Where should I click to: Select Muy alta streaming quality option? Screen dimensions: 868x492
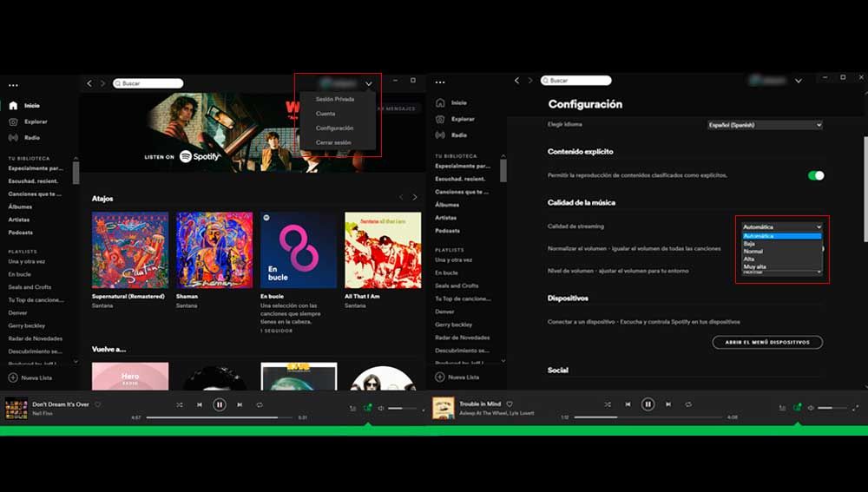click(x=782, y=266)
